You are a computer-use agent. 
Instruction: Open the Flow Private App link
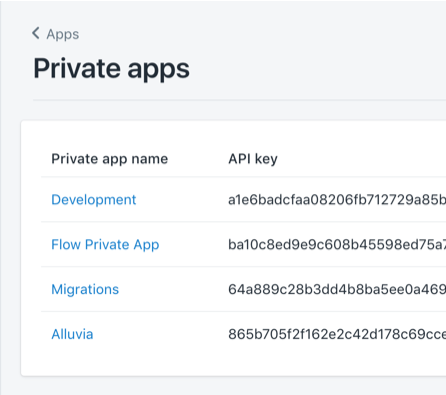(x=105, y=245)
